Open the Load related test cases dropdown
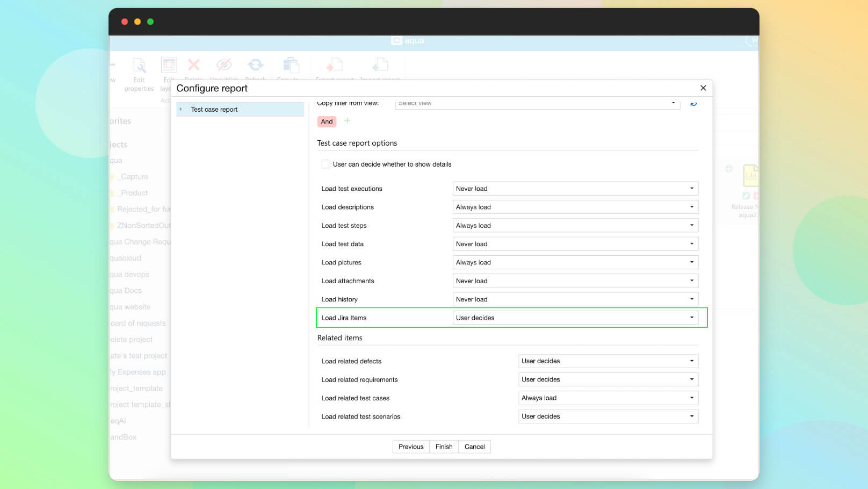 608,398
